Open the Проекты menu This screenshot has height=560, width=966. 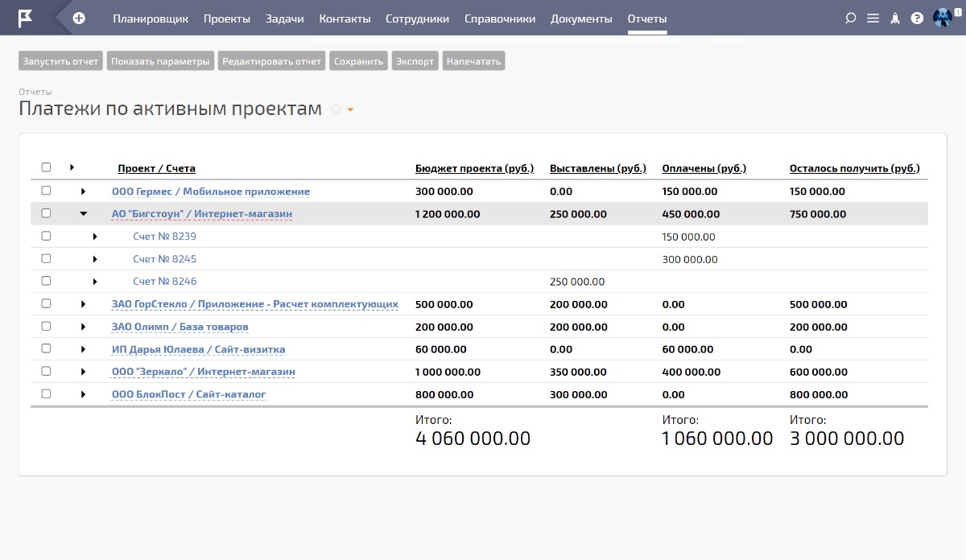pos(226,19)
